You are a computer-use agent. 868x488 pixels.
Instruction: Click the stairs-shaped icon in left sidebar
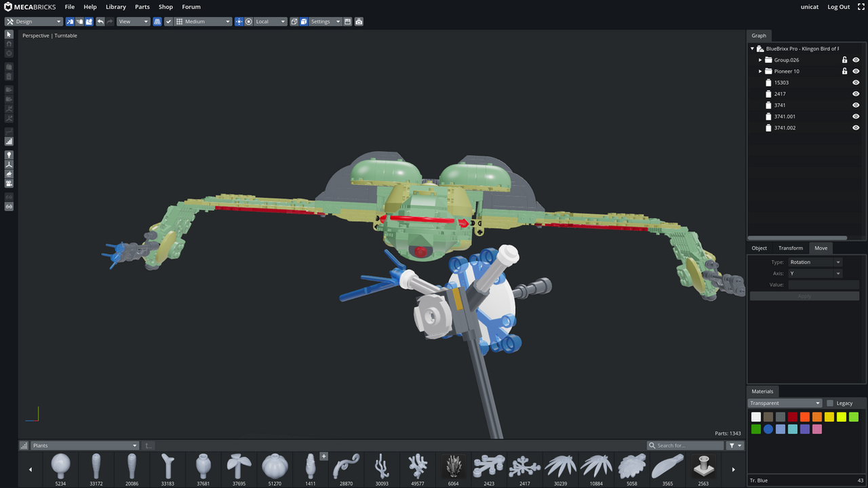pyautogui.click(x=9, y=142)
